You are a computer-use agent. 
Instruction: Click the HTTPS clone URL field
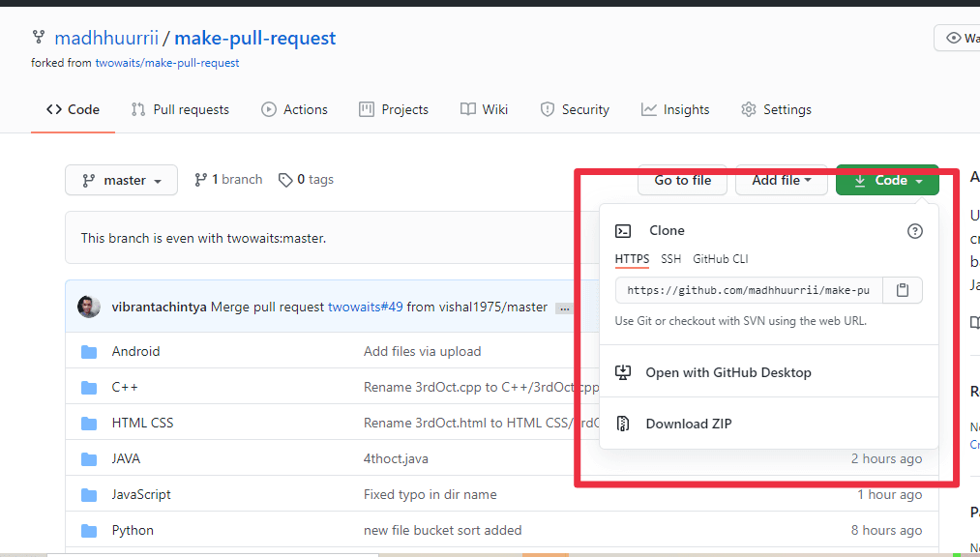(x=749, y=290)
